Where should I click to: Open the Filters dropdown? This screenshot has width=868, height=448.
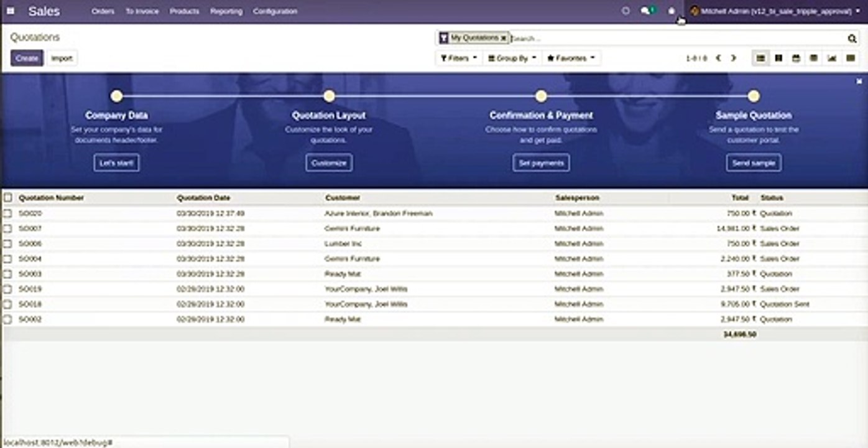pos(459,58)
